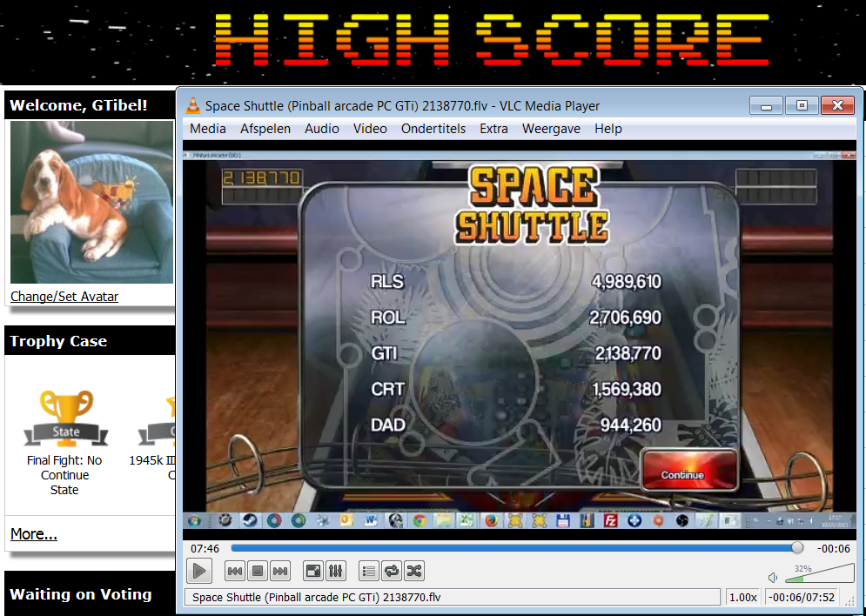Click the VLC volume slider at 32%
866x616 pixels.
click(x=819, y=573)
